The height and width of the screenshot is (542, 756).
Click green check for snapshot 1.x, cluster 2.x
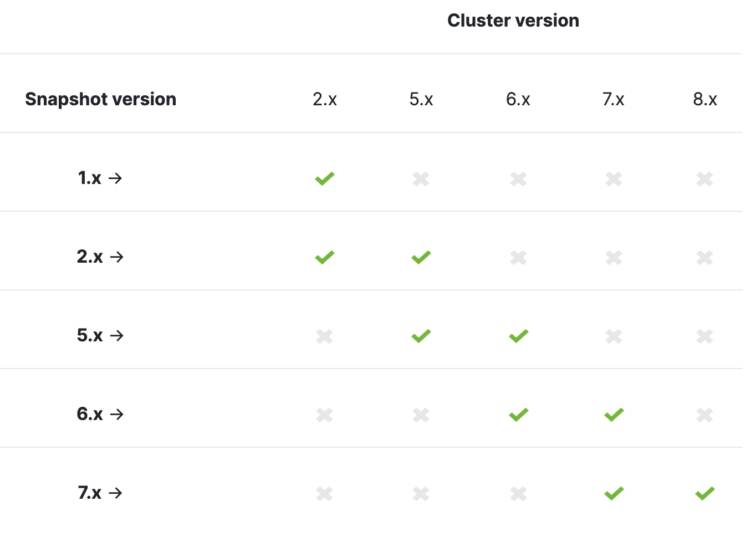[325, 178]
